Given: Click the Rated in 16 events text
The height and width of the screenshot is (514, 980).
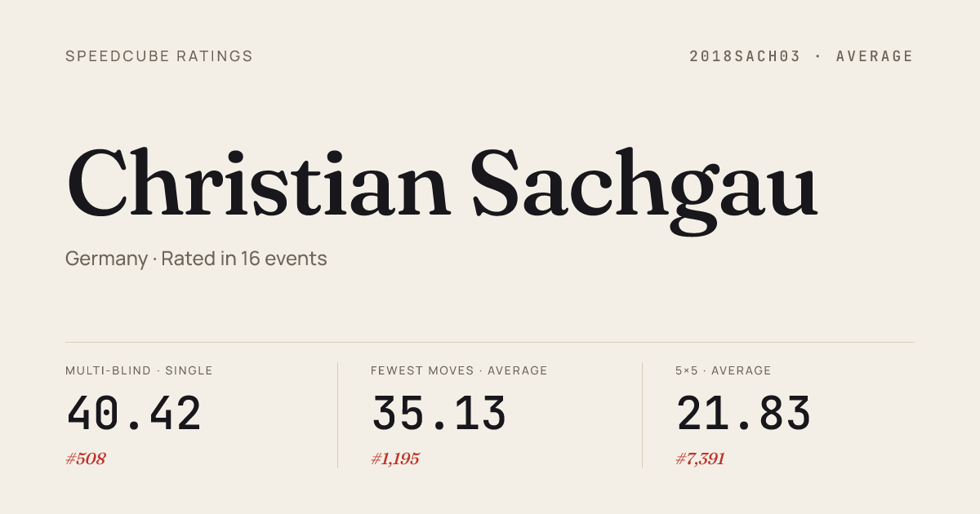Looking at the screenshot, I should point(244,259).
